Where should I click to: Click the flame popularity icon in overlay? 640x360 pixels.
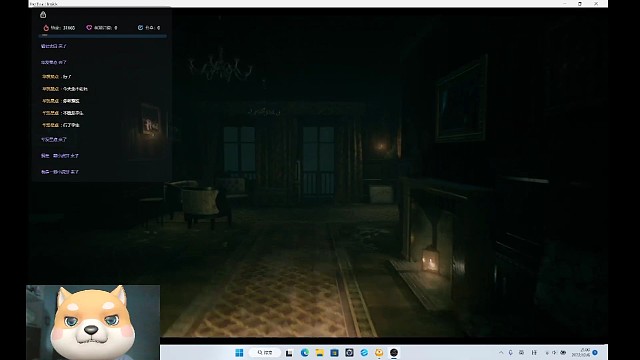click(46, 28)
